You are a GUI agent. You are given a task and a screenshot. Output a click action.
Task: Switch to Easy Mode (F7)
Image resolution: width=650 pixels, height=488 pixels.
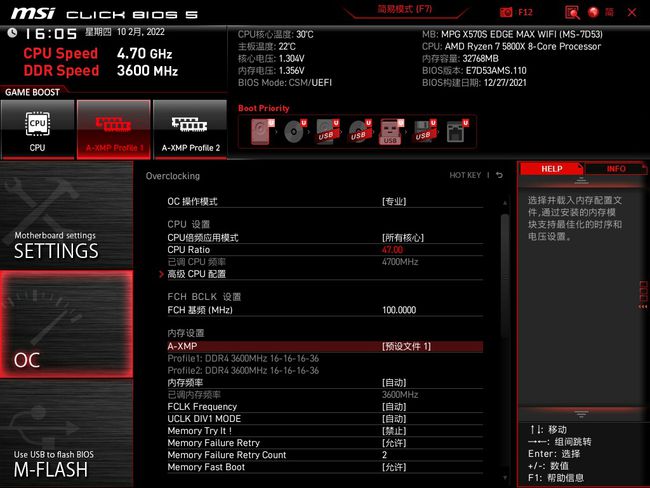click(405, 9)
